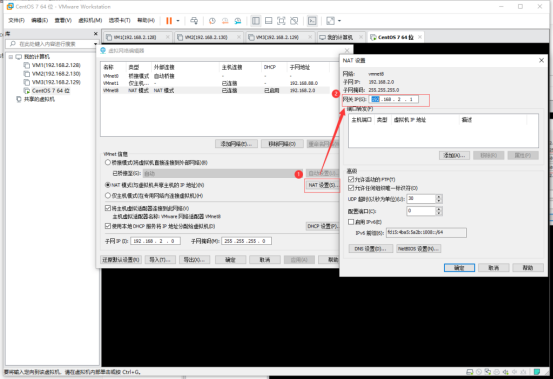Select VM3(192.168.2.129) in the library tree

point(56,82)
